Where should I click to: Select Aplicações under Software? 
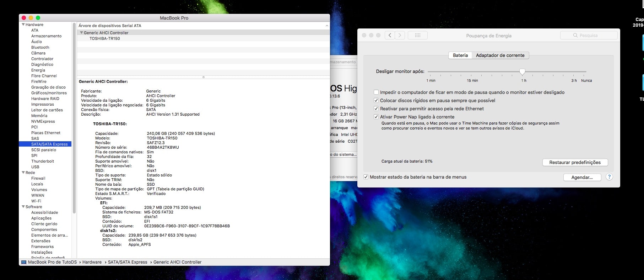coord(41,218)
